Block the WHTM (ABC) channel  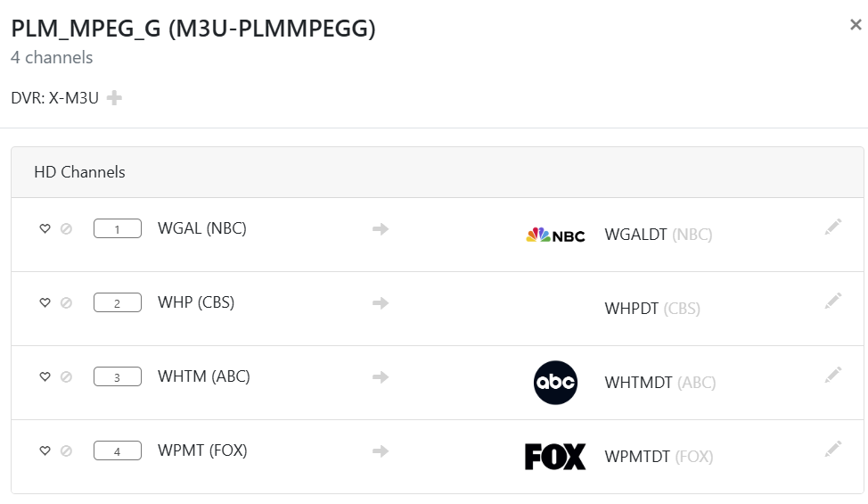point(66,376)
